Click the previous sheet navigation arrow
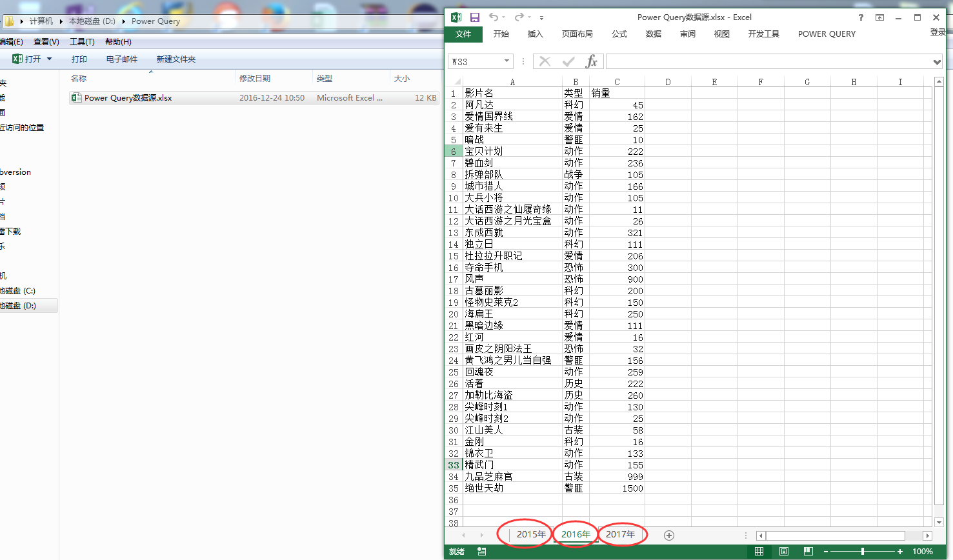Viewport: 953px width, 560px height. tap(463, 535)
